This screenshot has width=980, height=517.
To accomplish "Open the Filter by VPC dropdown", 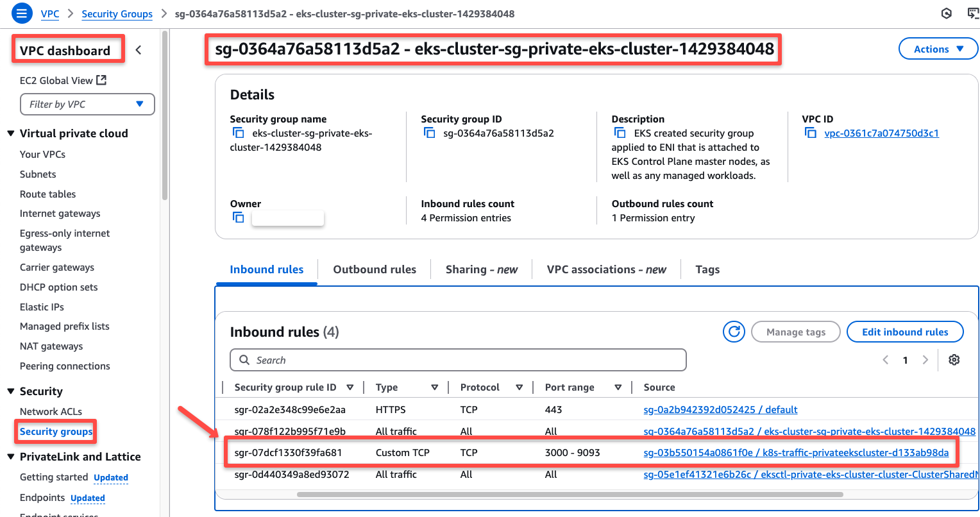I will pos(88,104).
